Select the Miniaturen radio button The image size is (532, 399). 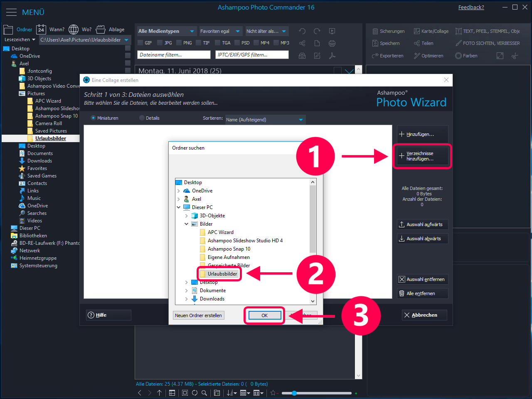tap(93, 118)
